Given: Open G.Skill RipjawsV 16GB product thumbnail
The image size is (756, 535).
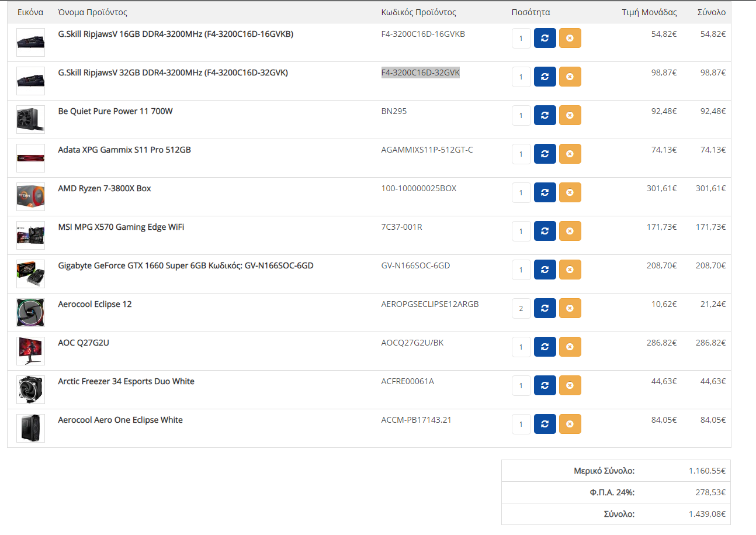Looking at the screenshot, I should click(x=31, y=43).
